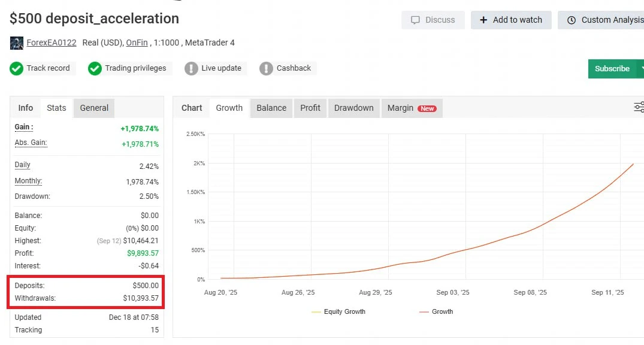Viewport: 644px width, 345px height.
Task: Open the OnFin broker link
Action: click(x=137, y=43)
